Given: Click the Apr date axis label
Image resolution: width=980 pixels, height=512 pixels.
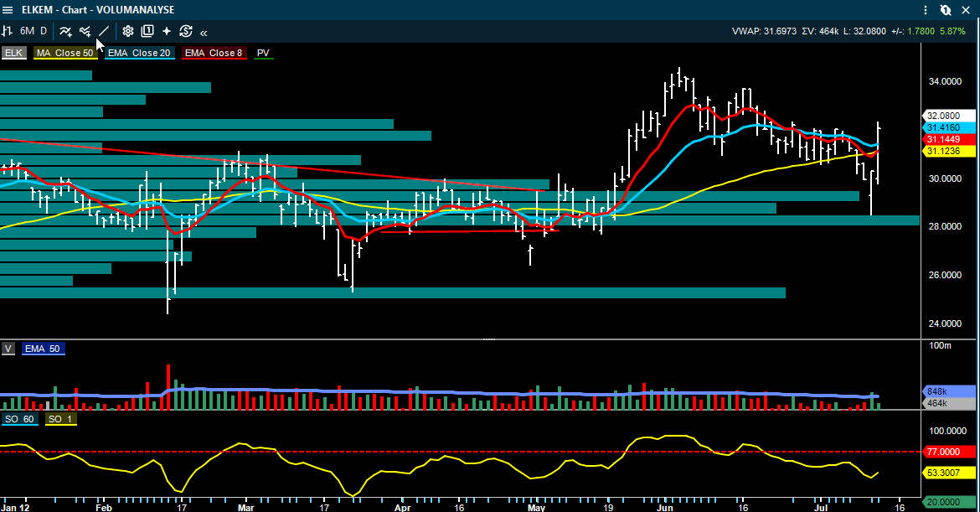Looking at the screenshot, I should pos(403,508).
